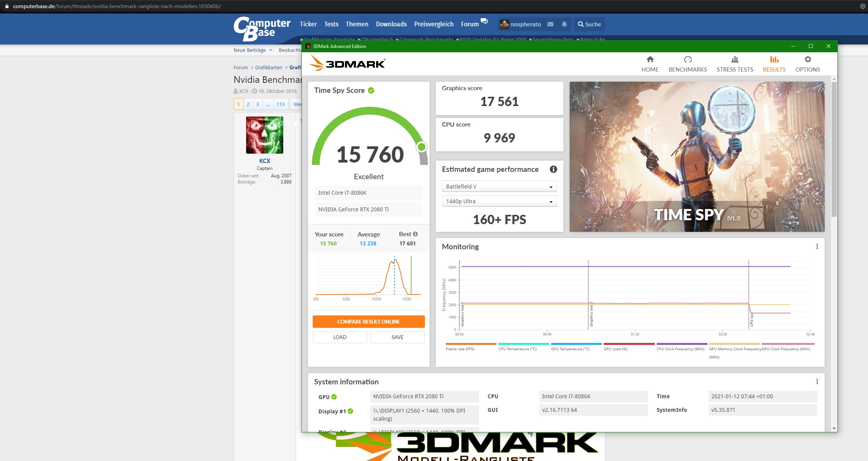Image resolution: width=868 pixels, height=461 pixels.
Task: Open the Monitoring panel three-dot menu
Action: tap(817, 247)
